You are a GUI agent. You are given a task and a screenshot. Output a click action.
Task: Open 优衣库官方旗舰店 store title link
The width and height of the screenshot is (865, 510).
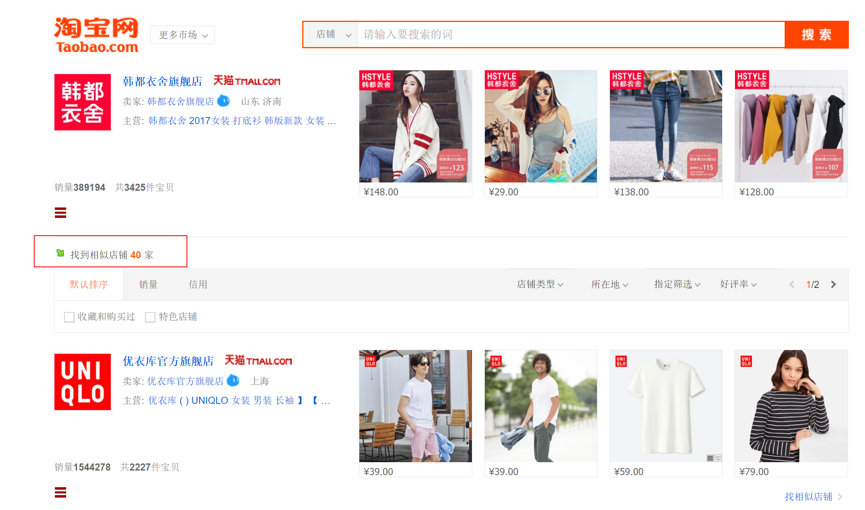pos(168,361)
